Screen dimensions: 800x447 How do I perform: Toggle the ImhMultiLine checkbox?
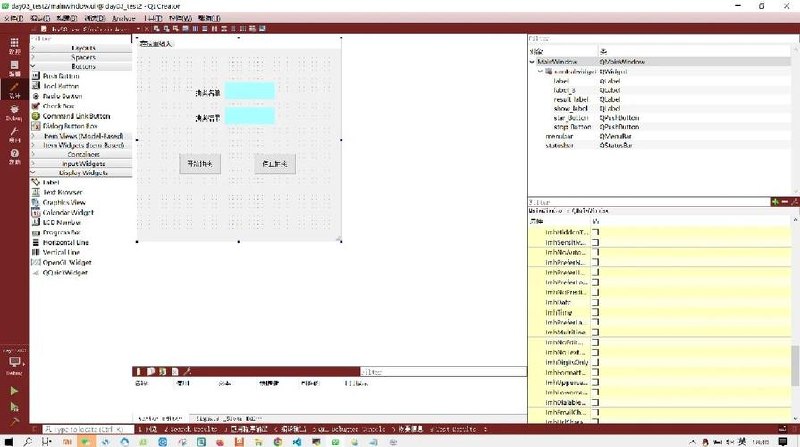click(595, 332)
